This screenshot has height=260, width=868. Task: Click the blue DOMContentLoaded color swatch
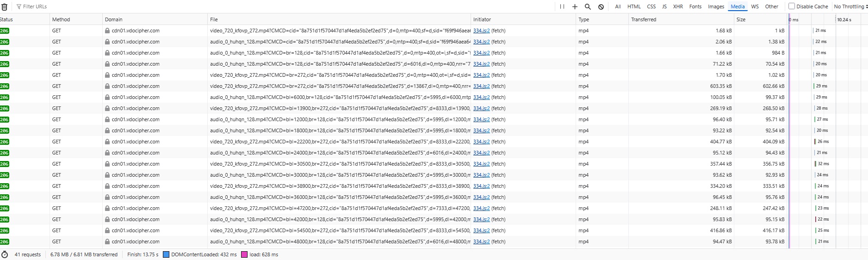pos(166,254)
